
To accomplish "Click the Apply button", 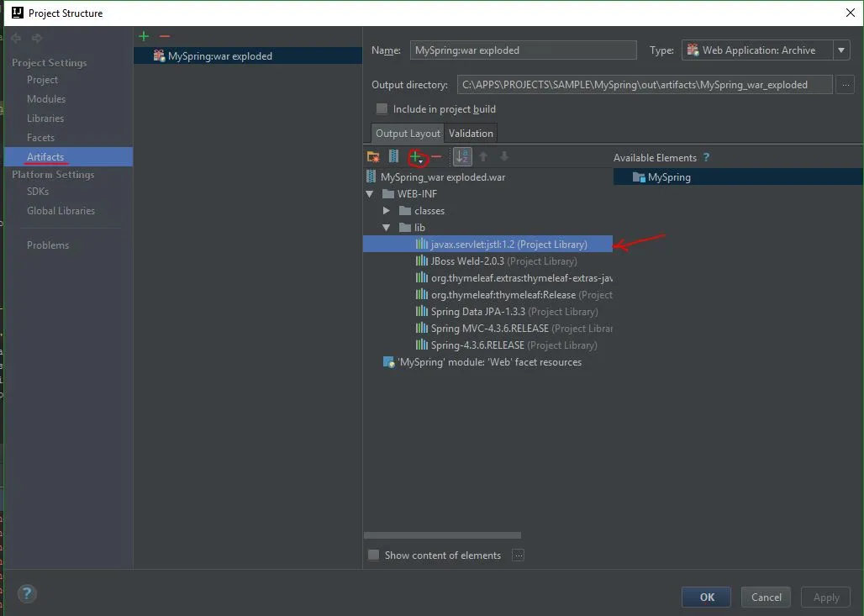I will tap(826, 598).
